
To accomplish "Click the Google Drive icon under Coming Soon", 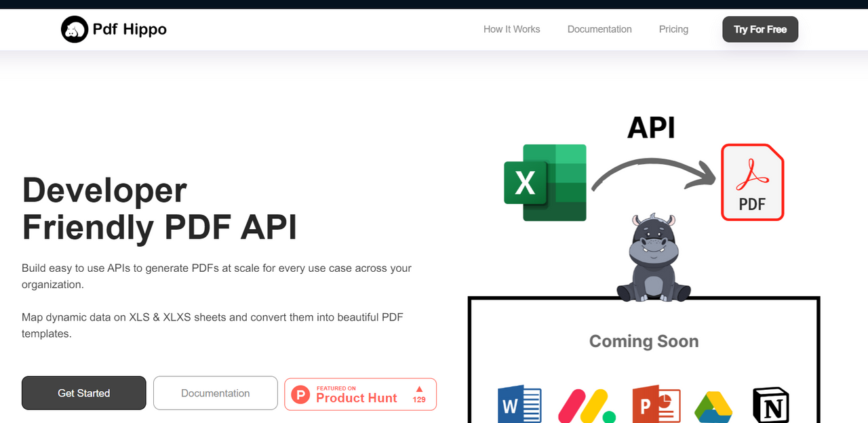I will 713,407.
